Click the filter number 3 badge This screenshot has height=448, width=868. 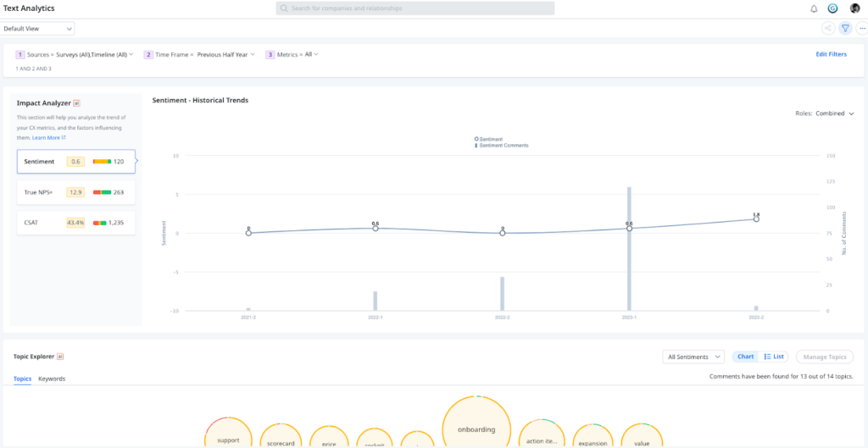pyautogui.click(x=270, y=55)
